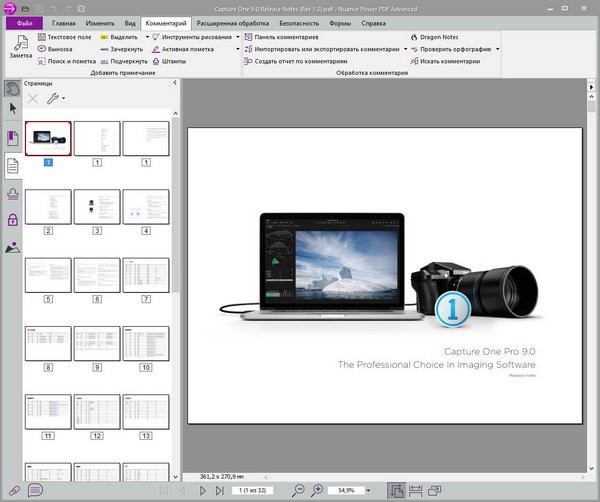
Task: Click the Заметка (Note) tool
Action: [19, 47]
